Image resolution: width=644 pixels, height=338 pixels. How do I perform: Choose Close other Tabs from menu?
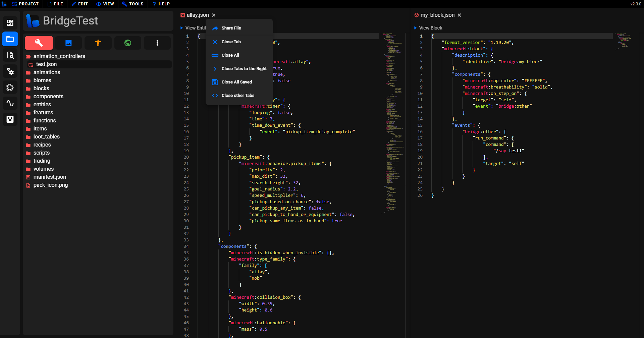pos(239,96)
